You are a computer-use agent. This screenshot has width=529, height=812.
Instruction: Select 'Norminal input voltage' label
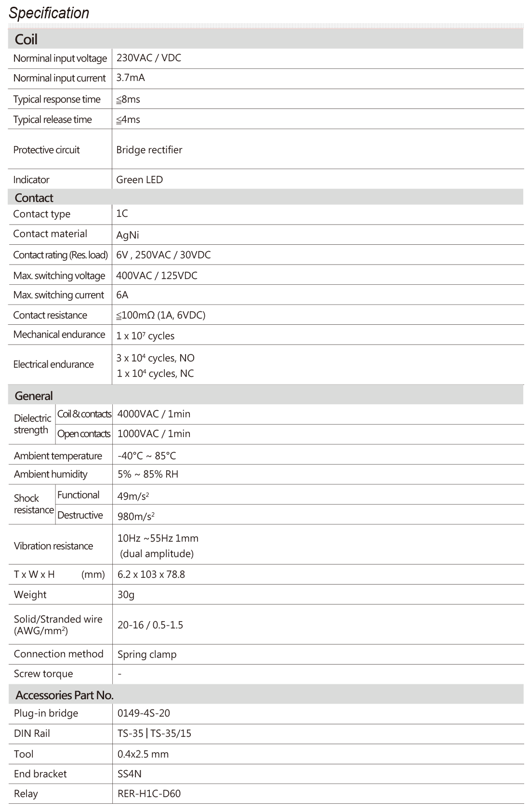60,58
